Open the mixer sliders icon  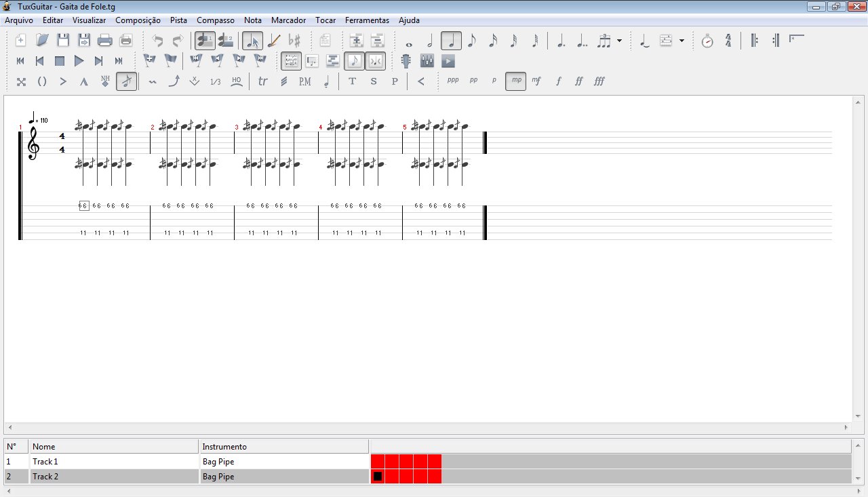(427, 61)
